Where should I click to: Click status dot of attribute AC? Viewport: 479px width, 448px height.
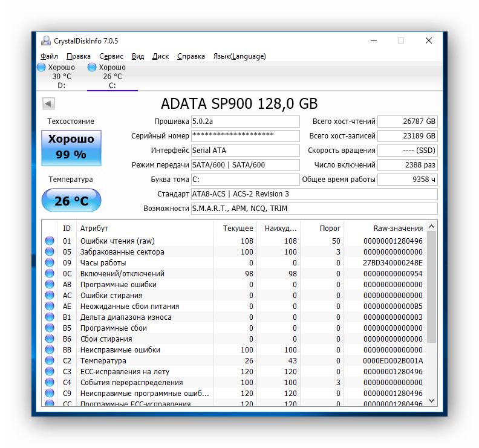click(50, 295)
